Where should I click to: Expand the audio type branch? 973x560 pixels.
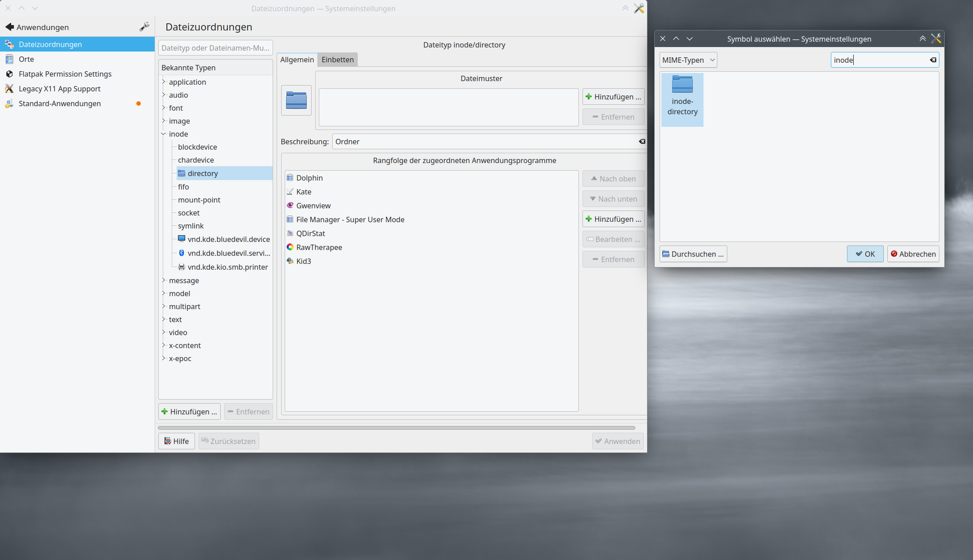click(164, 95)
